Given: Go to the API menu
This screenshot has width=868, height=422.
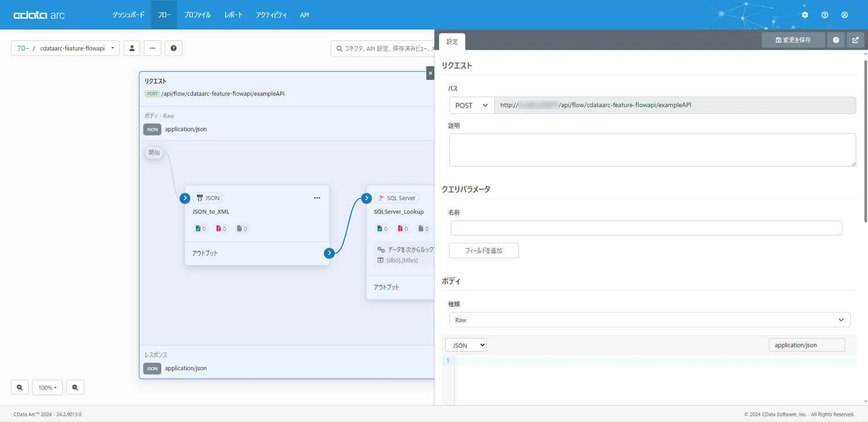Looking at the screenshot, I should (305, 15).
